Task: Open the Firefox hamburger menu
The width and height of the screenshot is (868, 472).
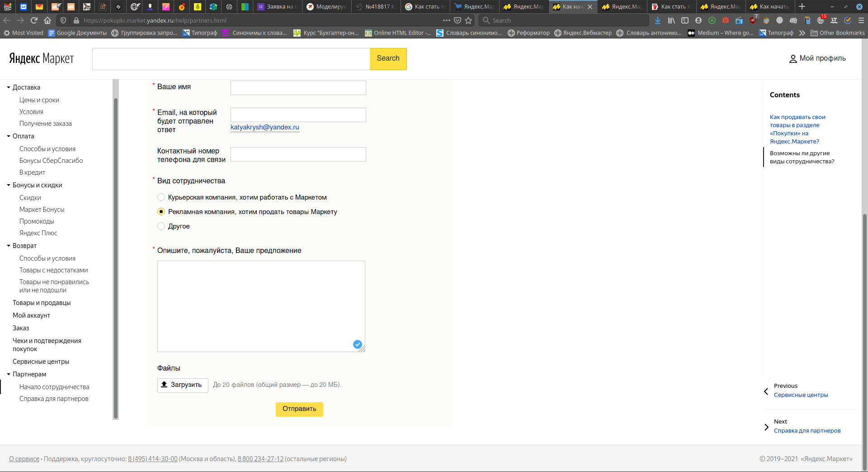Action: [861, 20]
